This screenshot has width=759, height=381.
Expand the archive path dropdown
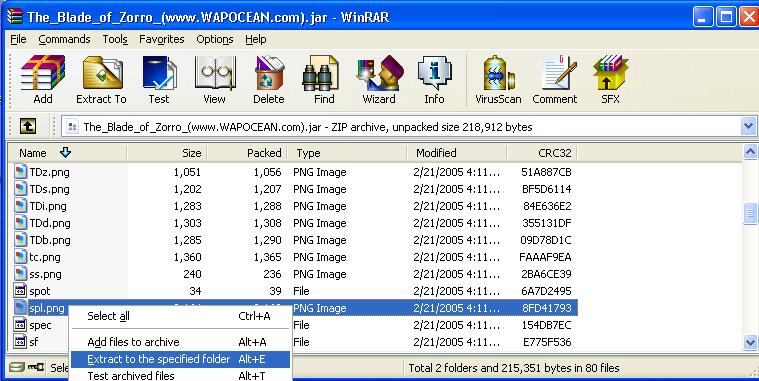click(x=748, y=127)
